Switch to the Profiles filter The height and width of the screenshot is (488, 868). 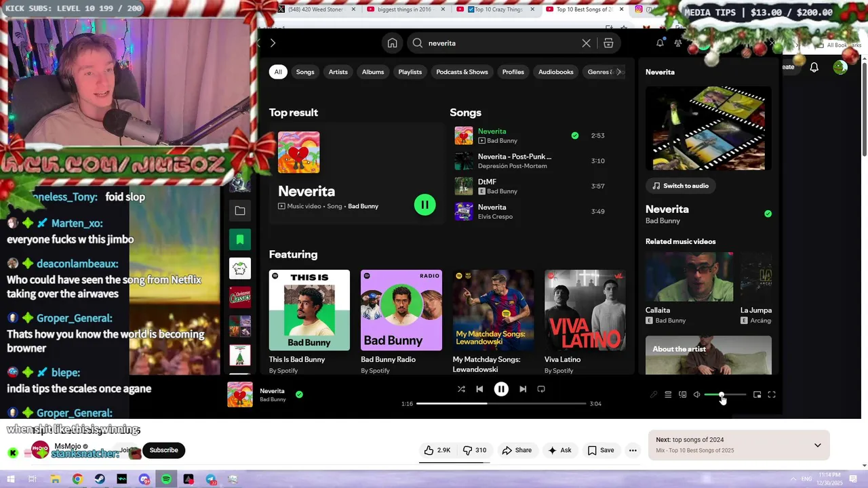point(513,72)
